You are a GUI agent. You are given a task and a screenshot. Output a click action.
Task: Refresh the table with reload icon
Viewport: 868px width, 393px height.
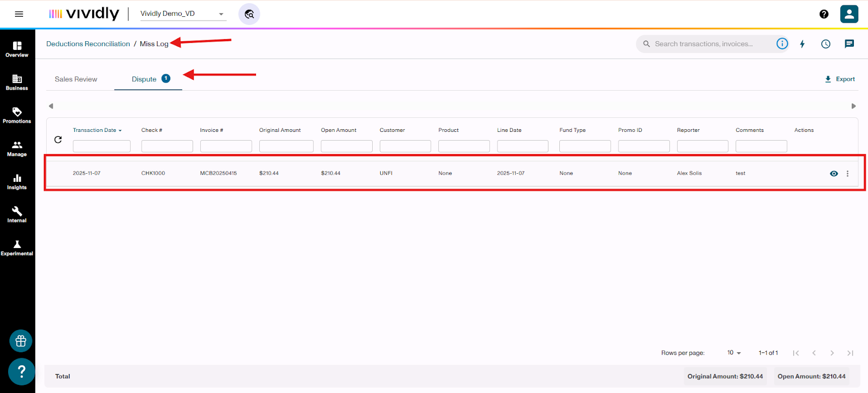(x=58, y=140)
